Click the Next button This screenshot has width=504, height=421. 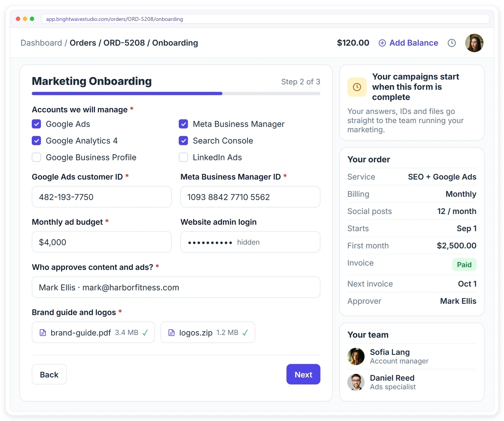303,375
